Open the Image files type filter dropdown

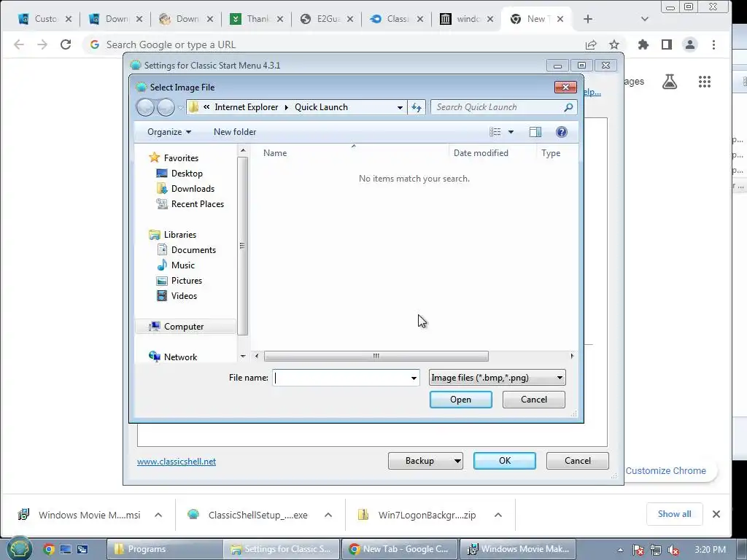(x=497, y=378)
